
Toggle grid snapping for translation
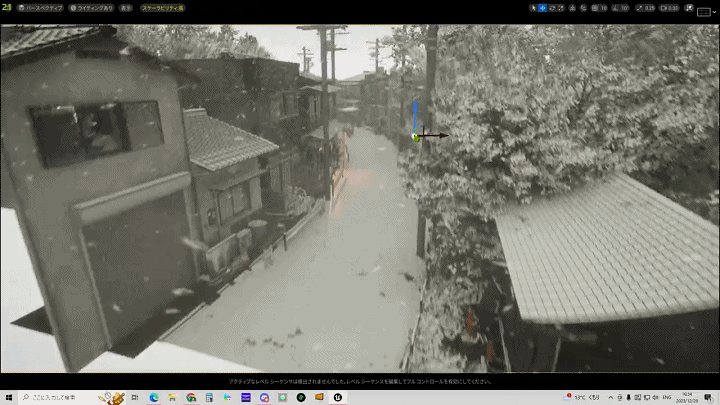pos(595,8)
